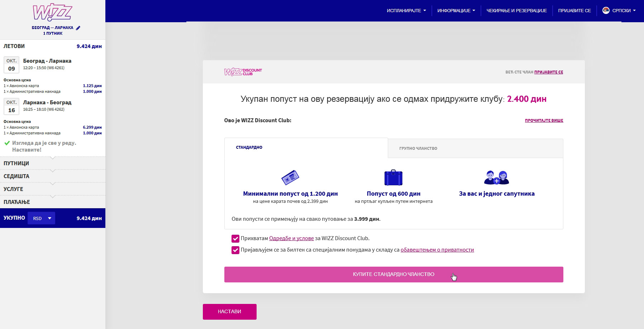The width and height of the screenshot is (644, 329).
Task: Expand the СЕДИШТА section
Action: pos(53,176)
